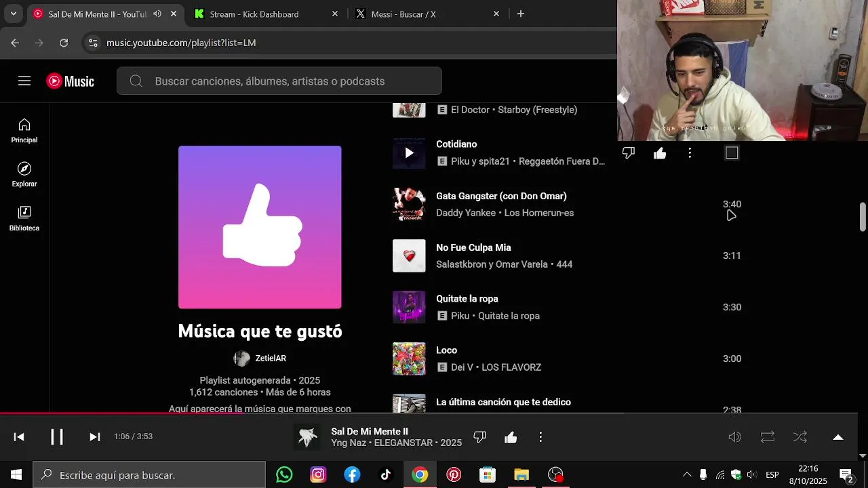Play the song Cotidiano

(x=409, y=153)
